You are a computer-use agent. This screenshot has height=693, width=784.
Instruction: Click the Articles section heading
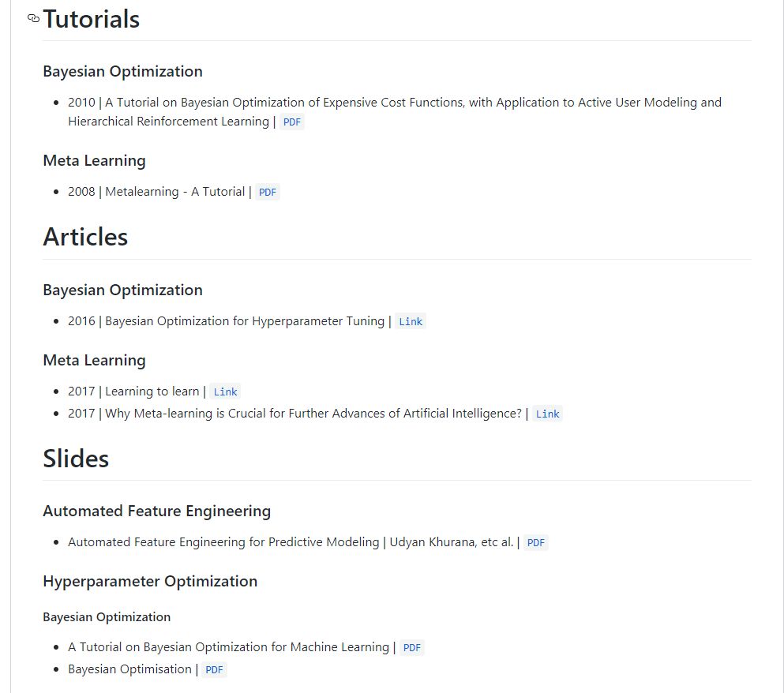85,237
